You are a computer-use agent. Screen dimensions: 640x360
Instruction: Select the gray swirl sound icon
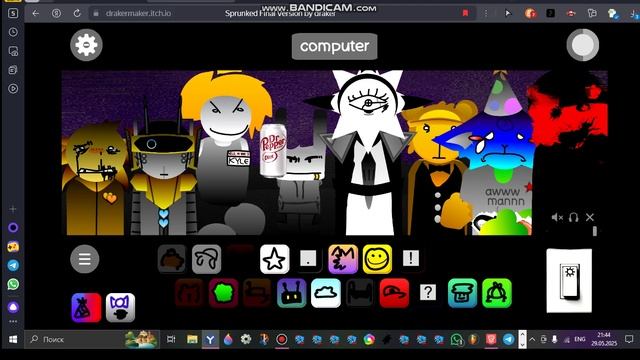pyautogui.click(x=207, y=259)
